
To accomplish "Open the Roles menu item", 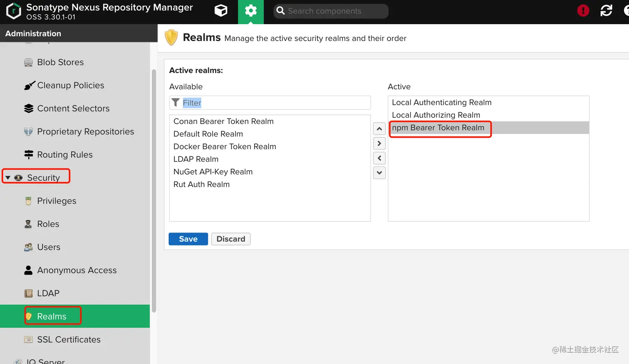I will pos(48,224).
